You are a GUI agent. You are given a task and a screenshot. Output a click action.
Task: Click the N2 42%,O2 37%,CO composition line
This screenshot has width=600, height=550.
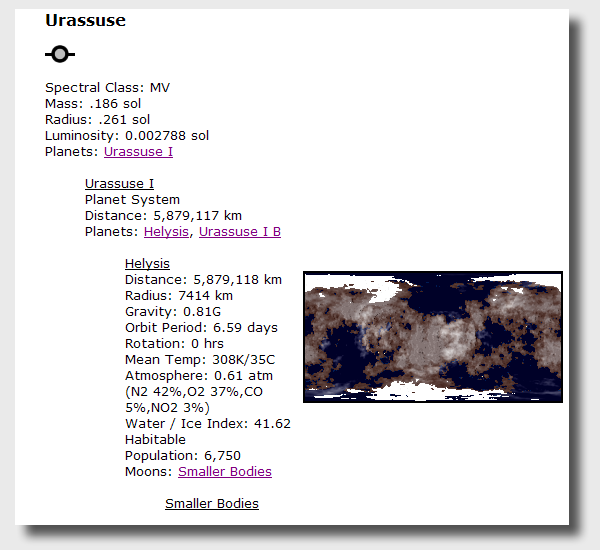pyautogui.click(x=194, y=392)
